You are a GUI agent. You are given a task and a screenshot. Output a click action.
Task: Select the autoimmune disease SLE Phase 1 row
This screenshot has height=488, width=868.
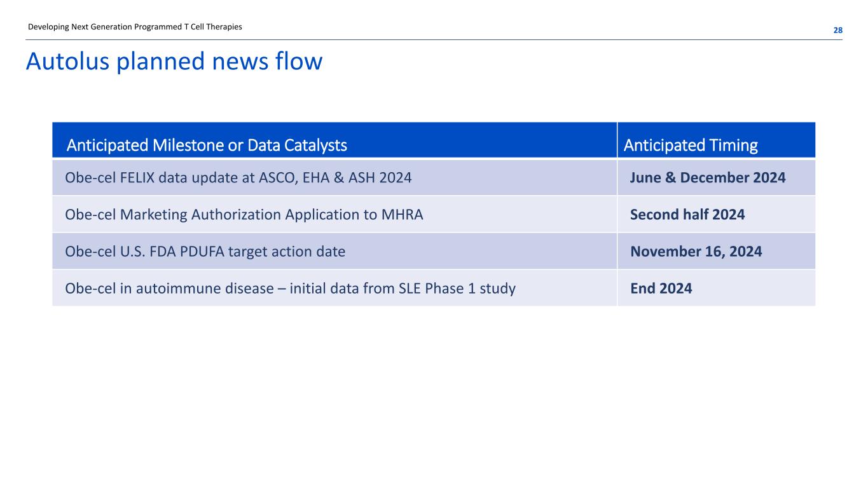point(290,288)
